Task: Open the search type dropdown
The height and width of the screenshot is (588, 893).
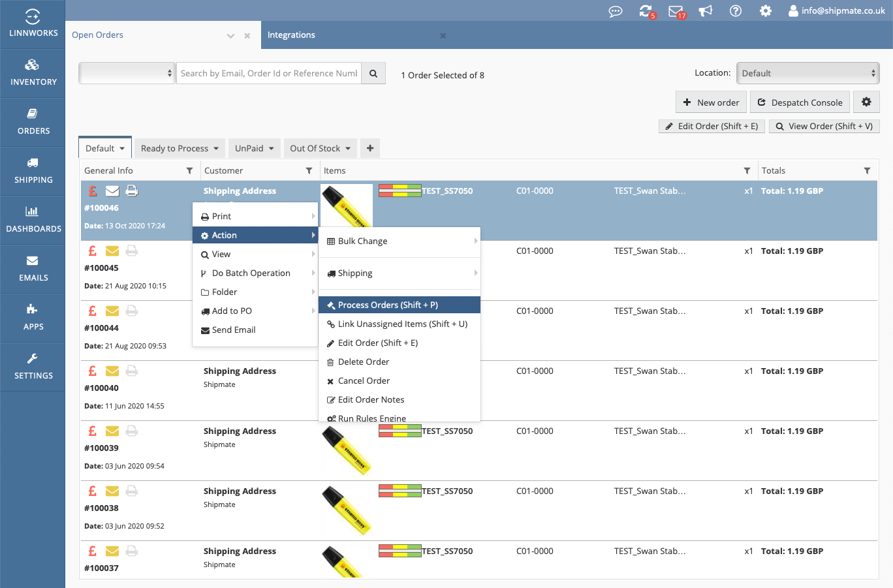Action: coord(127,74)
